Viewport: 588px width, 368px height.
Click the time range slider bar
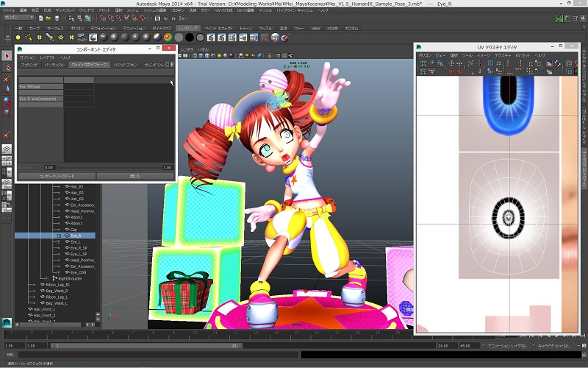coord(146,346)
